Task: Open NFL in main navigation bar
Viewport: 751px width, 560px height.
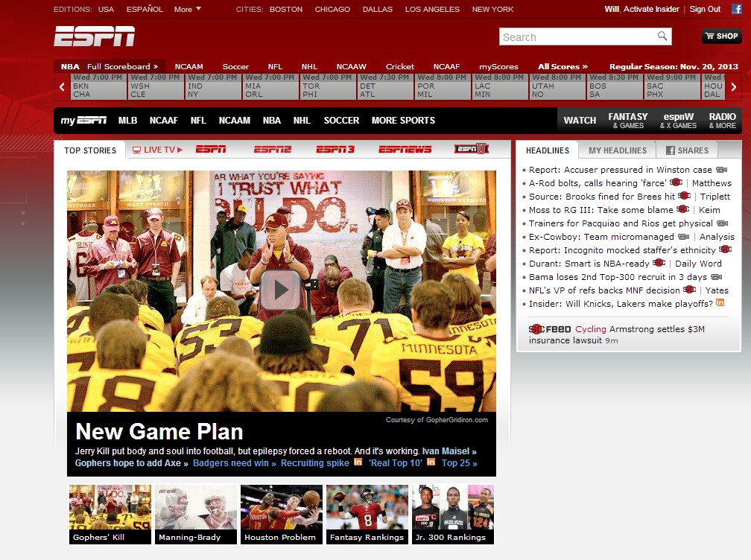Action: [x=198, y=120]
